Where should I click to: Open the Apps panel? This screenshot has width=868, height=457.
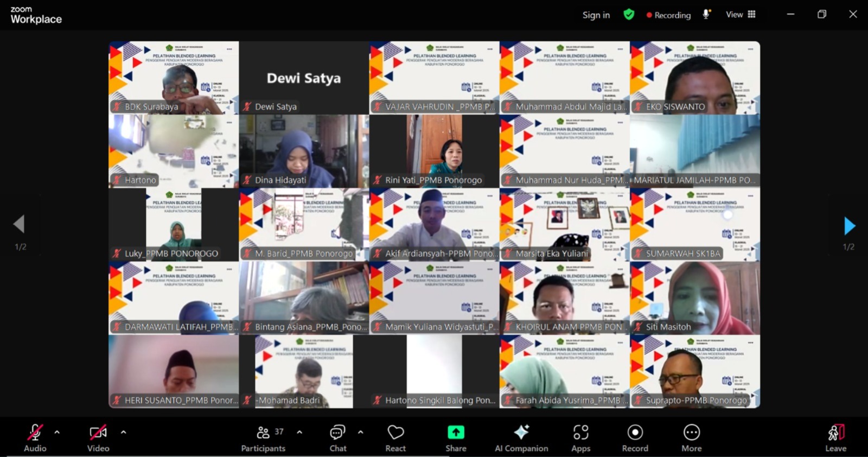pyautogui.click(x=580, y=439)
